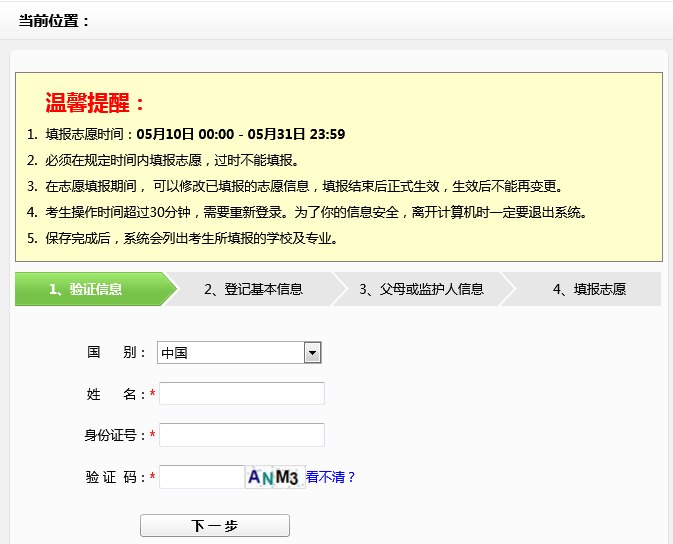Focus the 身份证号 input field

click(242, 435)
